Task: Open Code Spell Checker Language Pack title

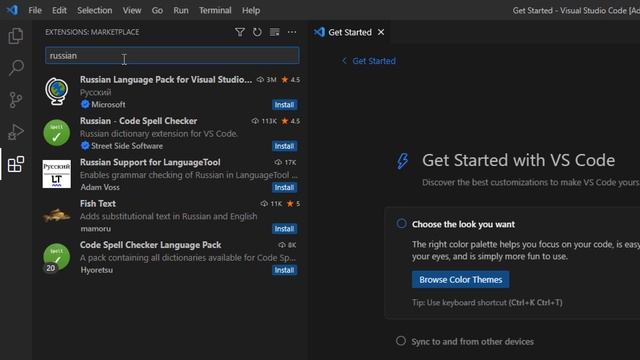Action: tap(151, 244)
